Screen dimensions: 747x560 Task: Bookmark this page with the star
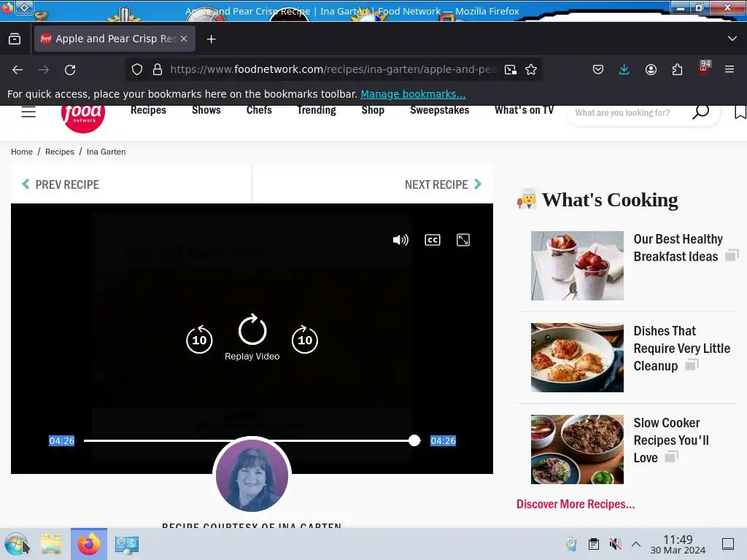click(x=531, y=69)
